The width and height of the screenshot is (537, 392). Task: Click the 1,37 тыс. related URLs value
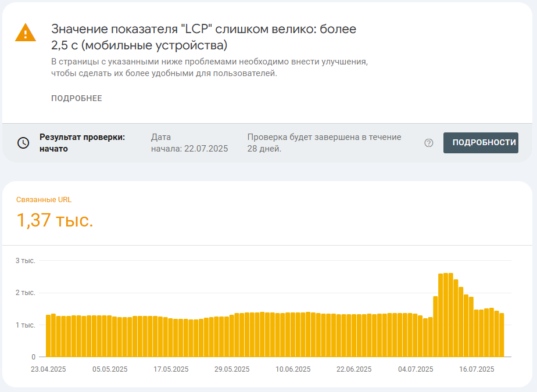coord(55,220)
